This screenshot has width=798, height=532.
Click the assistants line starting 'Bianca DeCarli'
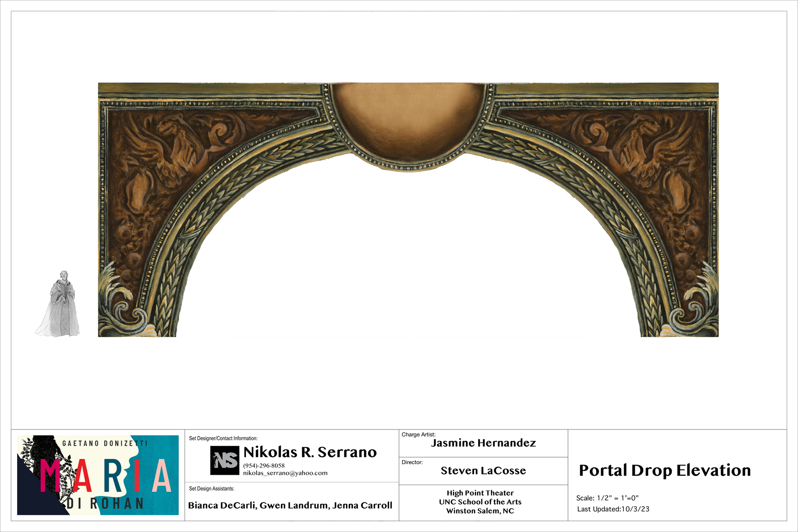(x=290, y=505)
